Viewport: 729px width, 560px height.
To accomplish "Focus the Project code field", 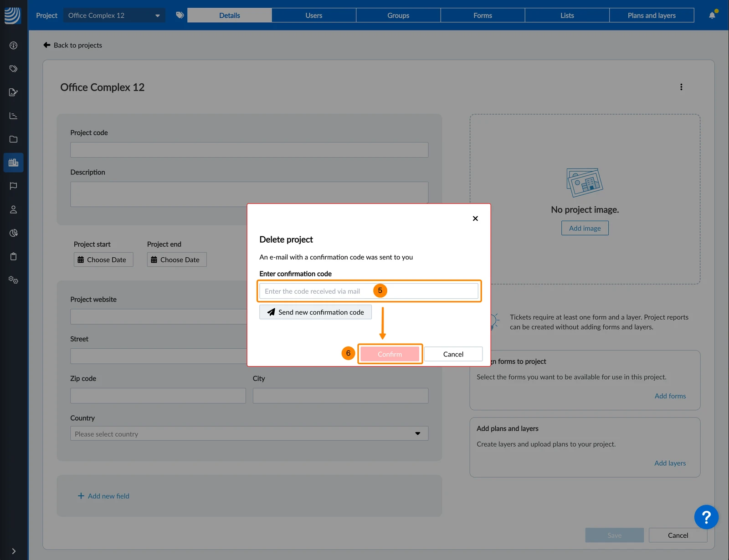I will click(x=249, y=150).
